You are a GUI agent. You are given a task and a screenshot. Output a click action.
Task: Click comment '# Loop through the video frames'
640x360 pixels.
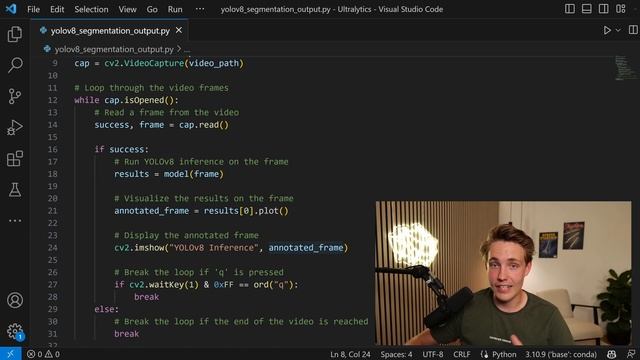click(151, 88)
